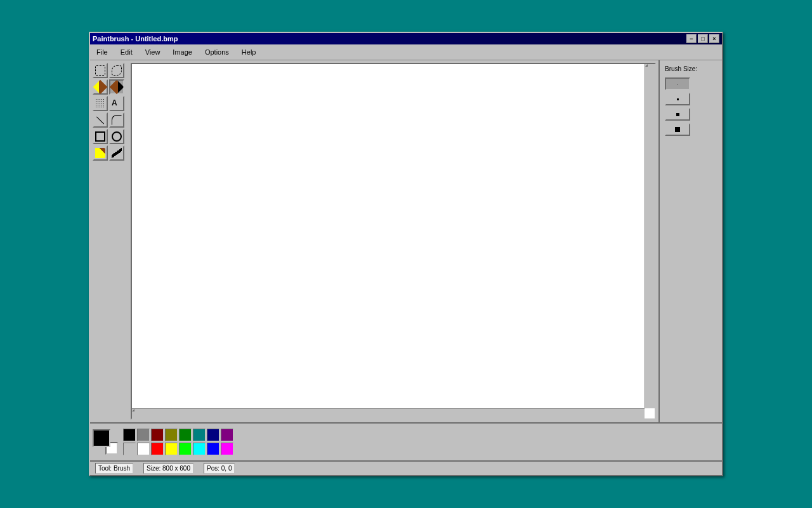Select the Circle shape tool
The height and width of the screenshot is (508, 812).
(116, 136)
